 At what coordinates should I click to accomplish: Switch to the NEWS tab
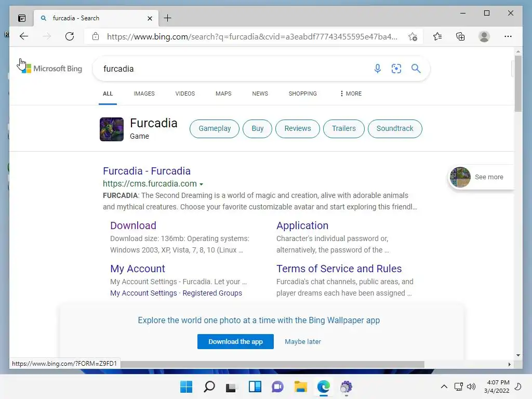[x=260, y=94]
